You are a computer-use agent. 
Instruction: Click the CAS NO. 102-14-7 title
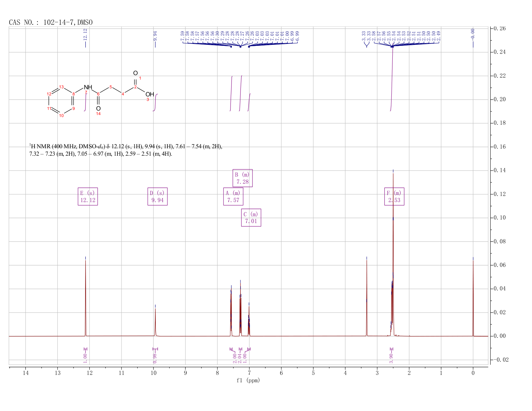pyautogui.click(x=51, y=22)
